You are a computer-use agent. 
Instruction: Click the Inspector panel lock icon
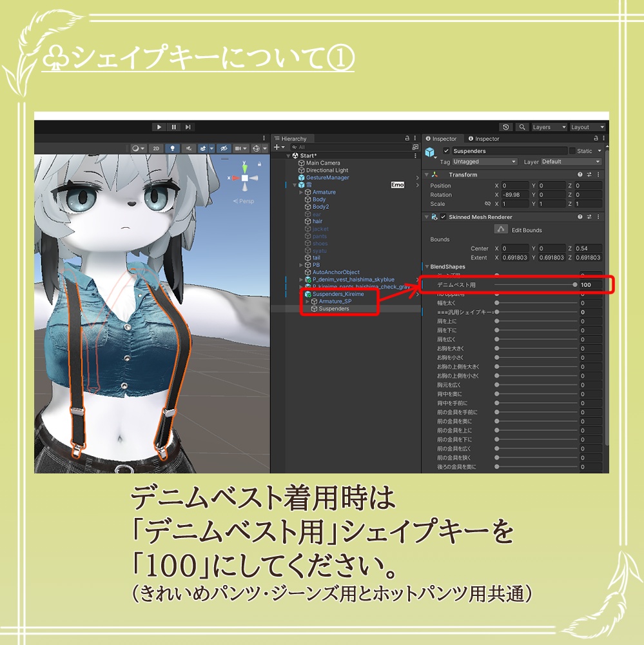tap(596, 138)
